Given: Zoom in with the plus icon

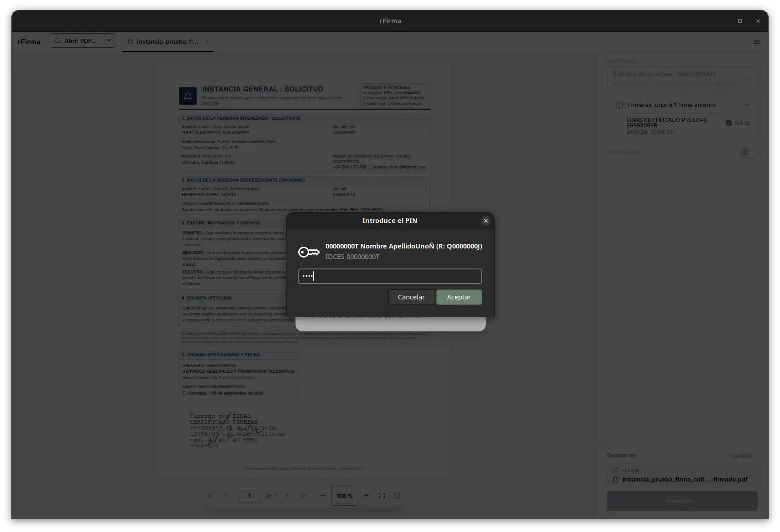Looking at the screenshot, I should pos(367,496).
